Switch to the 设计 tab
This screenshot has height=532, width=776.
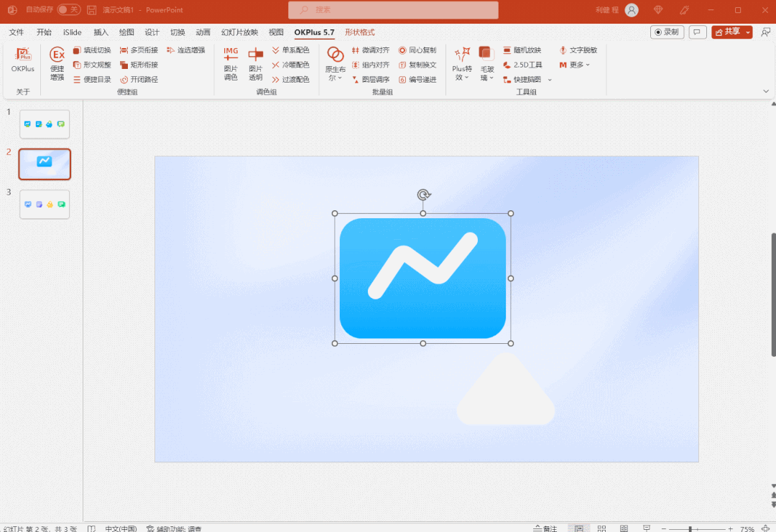click(152, 32)
